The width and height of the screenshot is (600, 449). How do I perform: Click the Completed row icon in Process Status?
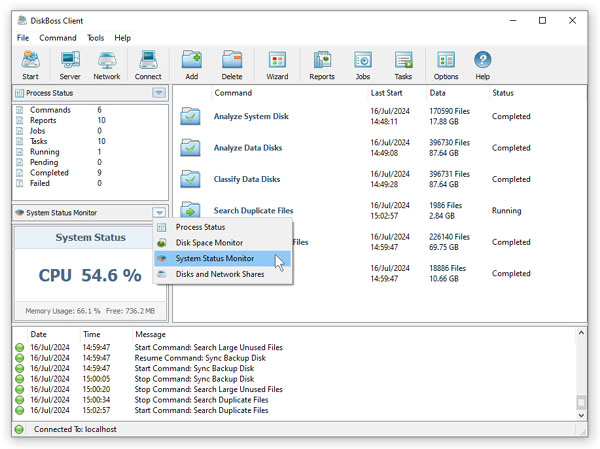[x=20, y=173]
